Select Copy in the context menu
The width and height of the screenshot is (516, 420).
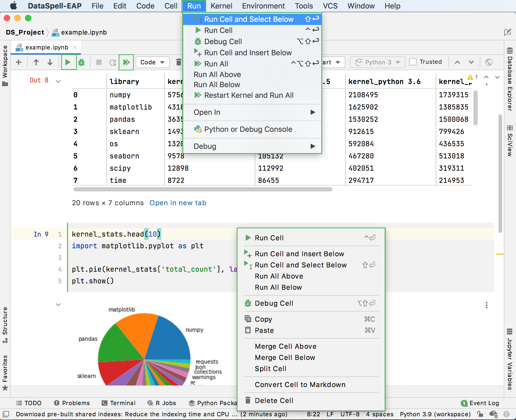click(311, 319)
